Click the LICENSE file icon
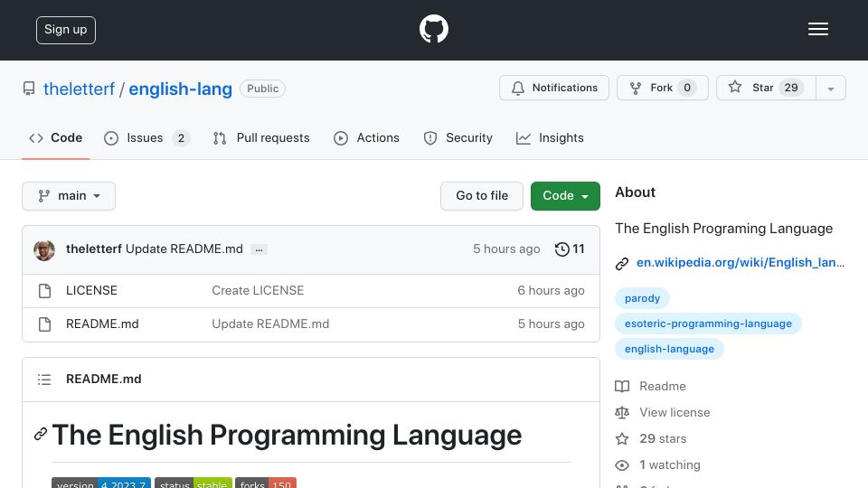This screenshot has height=488, width=868. pyautogui.click(x=45, y=291)
